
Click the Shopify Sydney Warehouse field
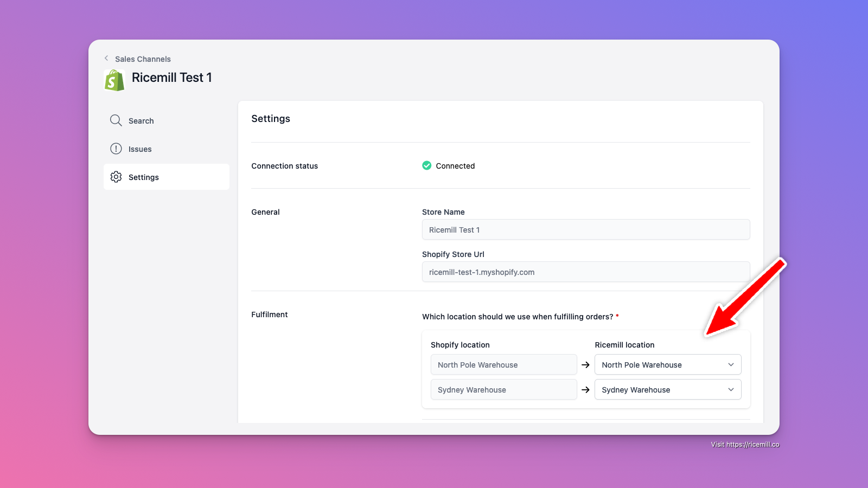click(504, 389)
